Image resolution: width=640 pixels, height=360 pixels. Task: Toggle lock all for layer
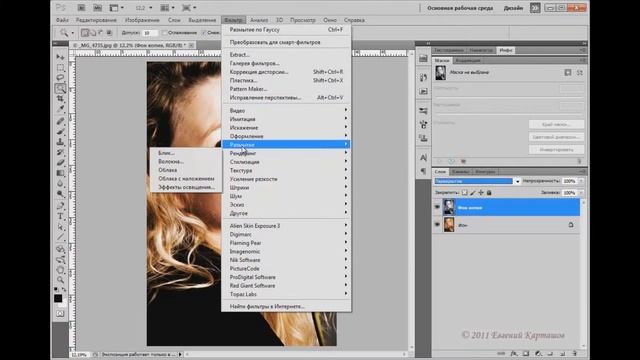(x=489, y=193)
